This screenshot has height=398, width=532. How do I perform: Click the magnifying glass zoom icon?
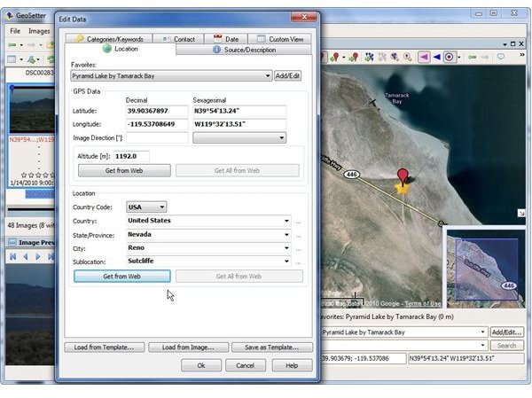[408, 57]
